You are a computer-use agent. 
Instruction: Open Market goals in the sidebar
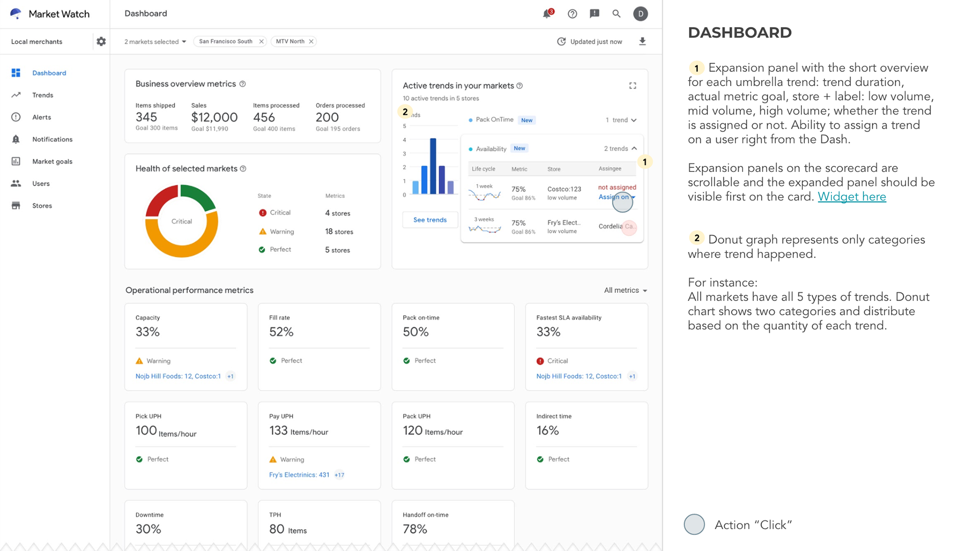click(x=52, y=161)
